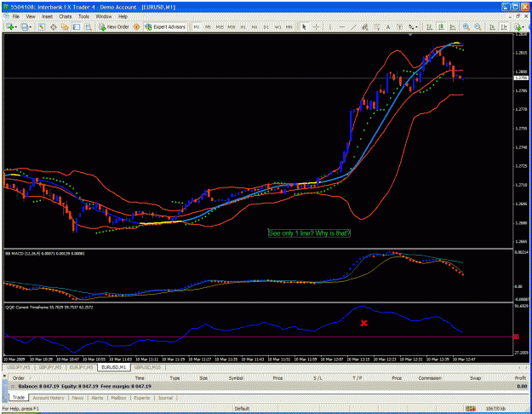The width and height of the screenshot is (532, 414).
Task: Open the Tools menu
Action: pos(83,16)
